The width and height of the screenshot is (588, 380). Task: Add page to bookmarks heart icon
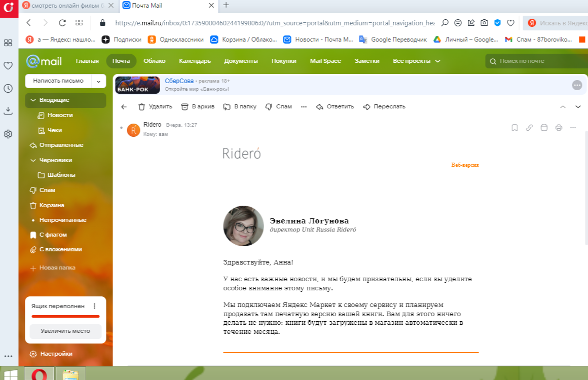tap(510, 23)
